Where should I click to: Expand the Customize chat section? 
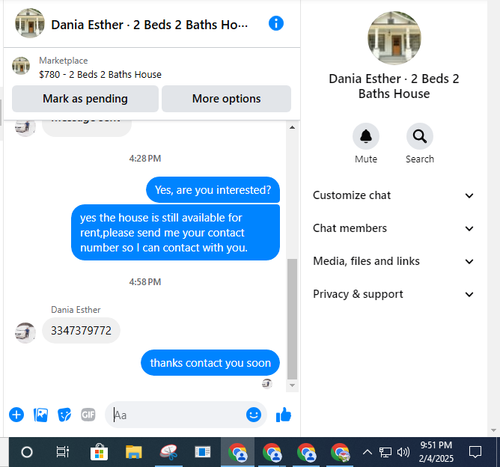(x=393, y=195)
